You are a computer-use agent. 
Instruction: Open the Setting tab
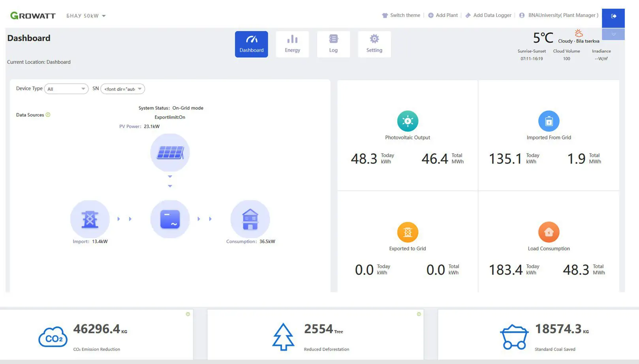pos(374,44)
